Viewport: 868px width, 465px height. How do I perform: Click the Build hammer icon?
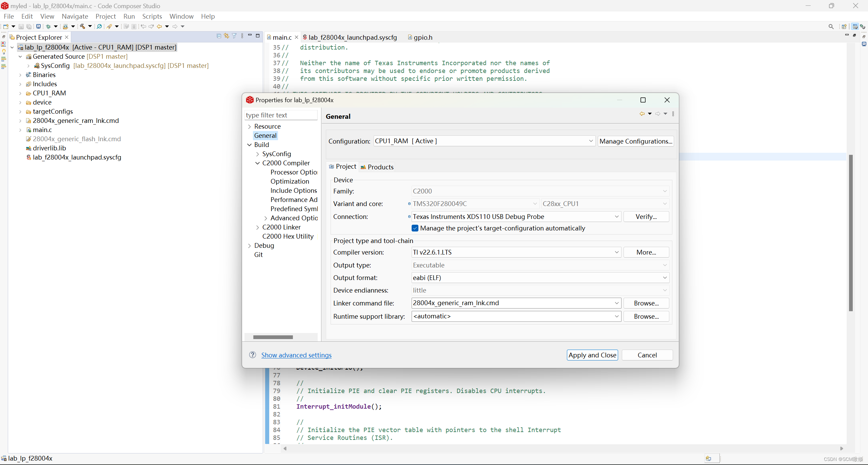(x=82, y=26)
